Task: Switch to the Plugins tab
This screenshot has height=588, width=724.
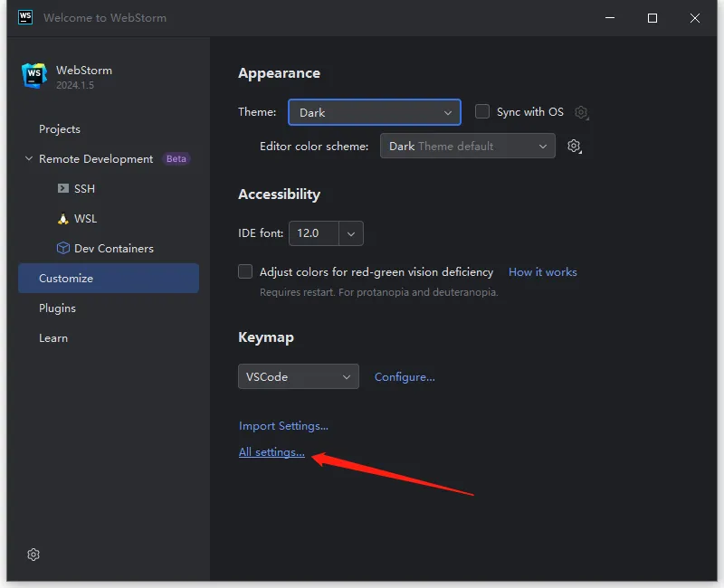Action: 57,308
